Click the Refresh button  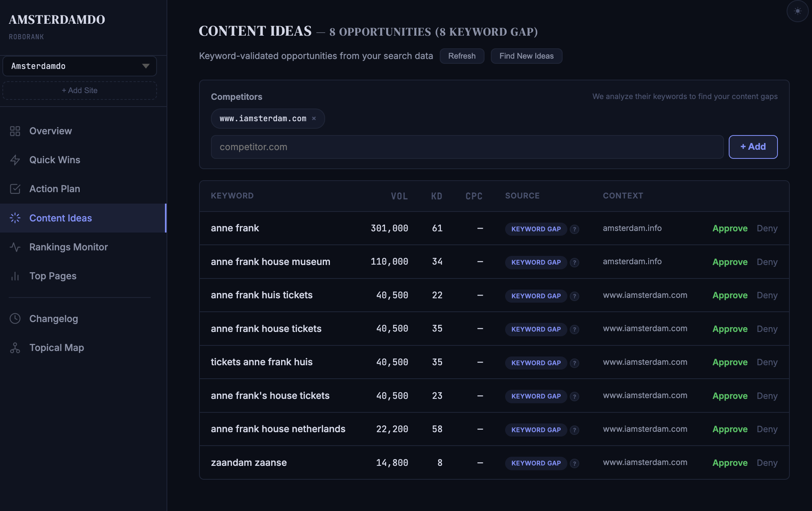[x=462, y=56]
